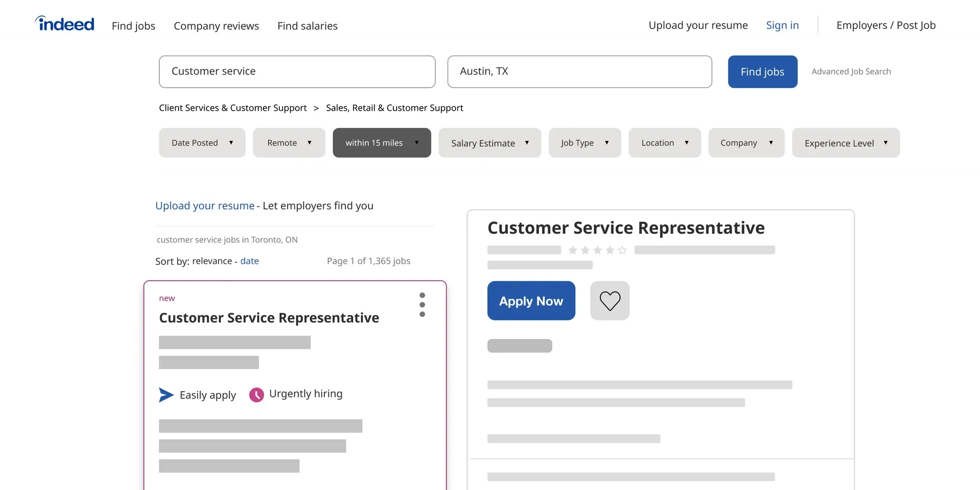
Task: Click Upload your resume in header
Action: (698, 25)
